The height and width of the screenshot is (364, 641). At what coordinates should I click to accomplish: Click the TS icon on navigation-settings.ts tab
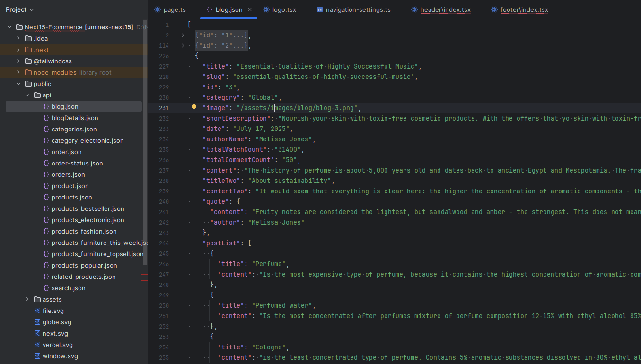pos(320,9)
